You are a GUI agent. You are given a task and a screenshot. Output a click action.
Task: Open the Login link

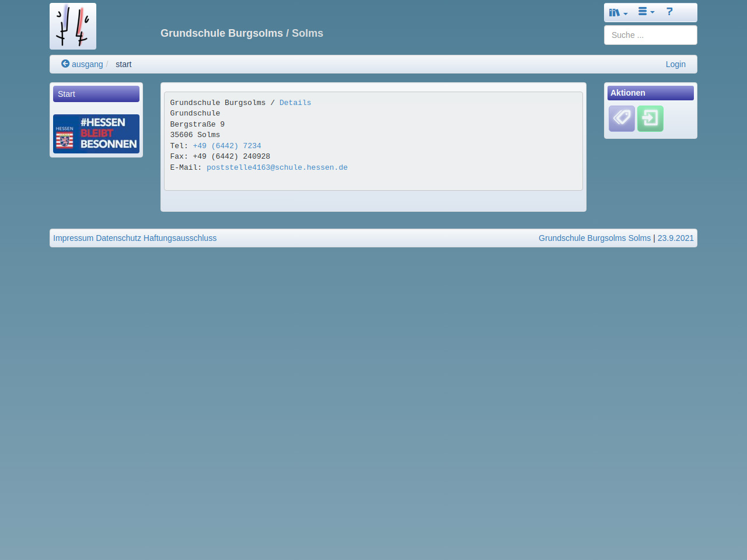coord(675,64)
